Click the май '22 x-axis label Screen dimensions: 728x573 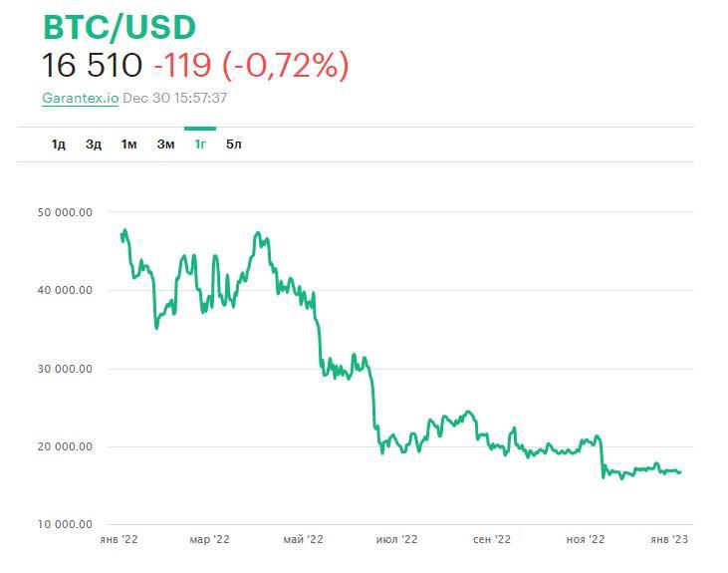[303, 539]
